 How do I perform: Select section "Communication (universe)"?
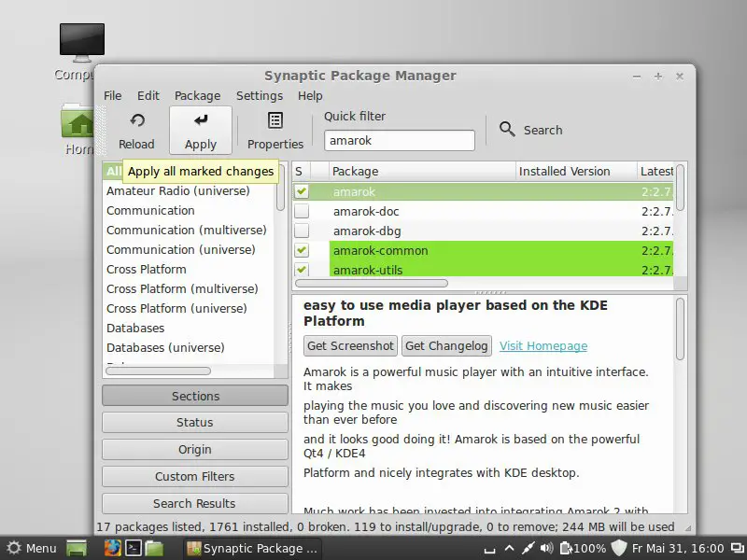181,249
